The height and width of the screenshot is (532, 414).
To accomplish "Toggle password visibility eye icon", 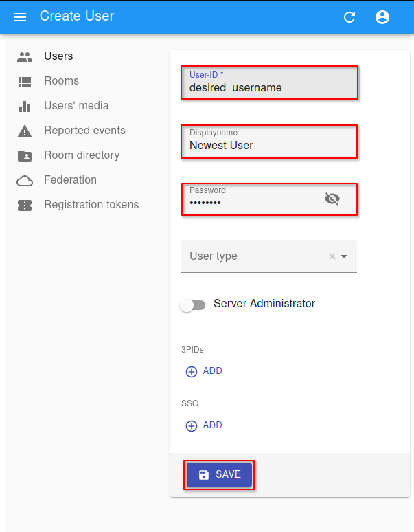I will coord(332,199).
